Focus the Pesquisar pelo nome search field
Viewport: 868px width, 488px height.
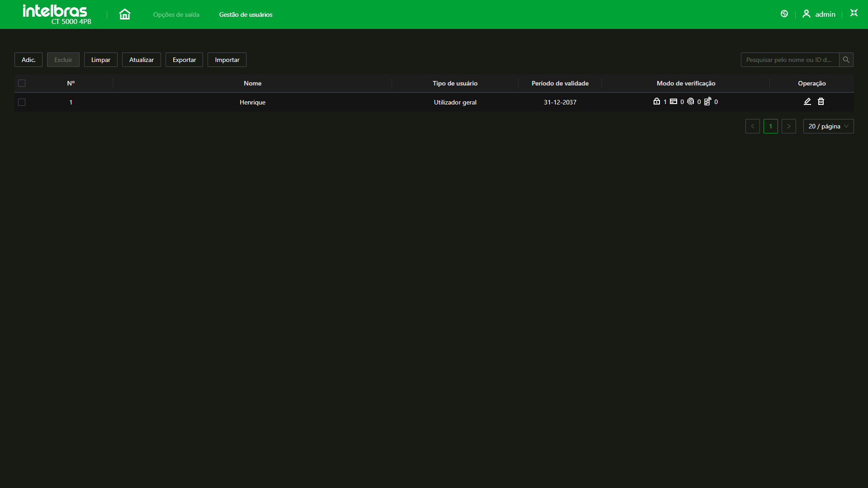pyautogui.click(x=789, y=60)
